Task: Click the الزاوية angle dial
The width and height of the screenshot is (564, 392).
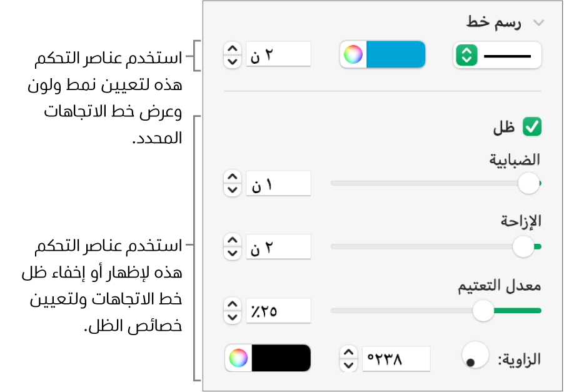Action: click(x=475, y=356)
